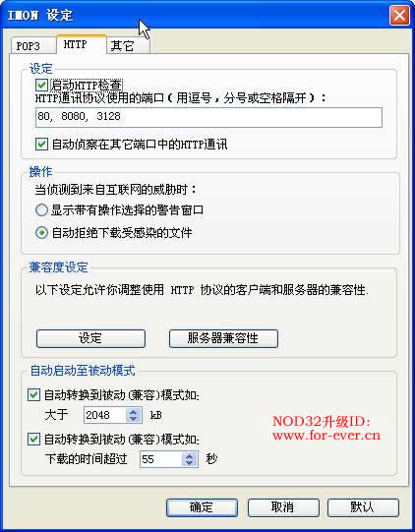Increase the 55 秒 download time spinner
This screenshot has width=415, height=532.
point(190,456)
